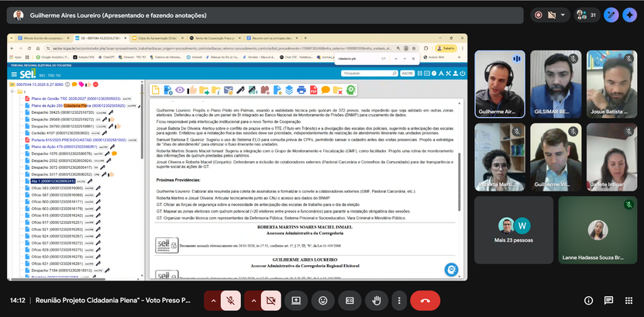The height and width of the screenshot is (317, 644).
Task: Click SEI stacked layers versions icon
Action: [289, 90]
